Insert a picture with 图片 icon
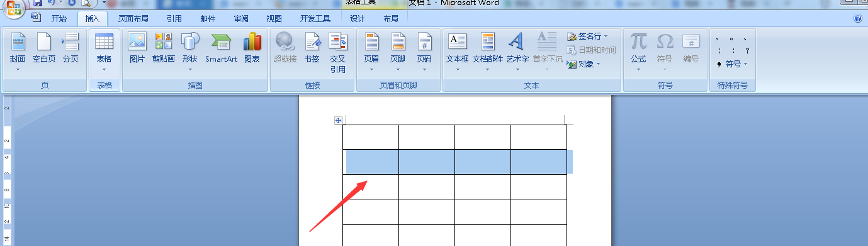868x246 pixels. tap(137, 48)
